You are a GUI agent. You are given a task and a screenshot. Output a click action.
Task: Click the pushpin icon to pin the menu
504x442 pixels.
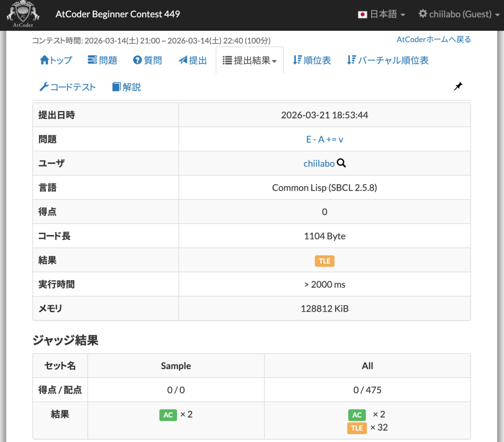point(458,87)
